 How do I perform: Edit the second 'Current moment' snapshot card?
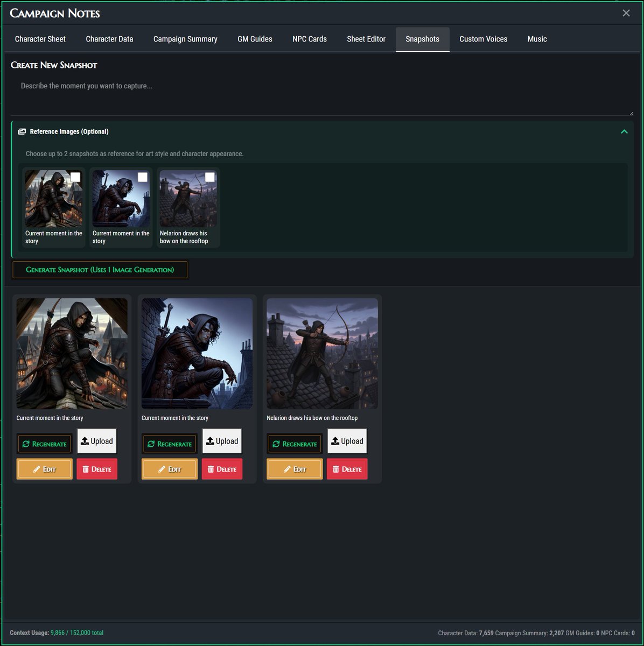pyautogui.click(x=170, y=469)
